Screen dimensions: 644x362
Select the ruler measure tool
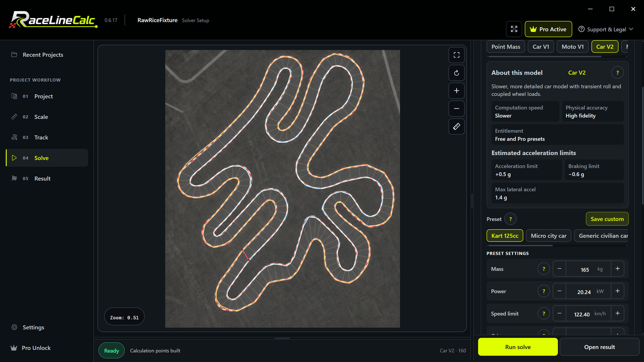457,126
